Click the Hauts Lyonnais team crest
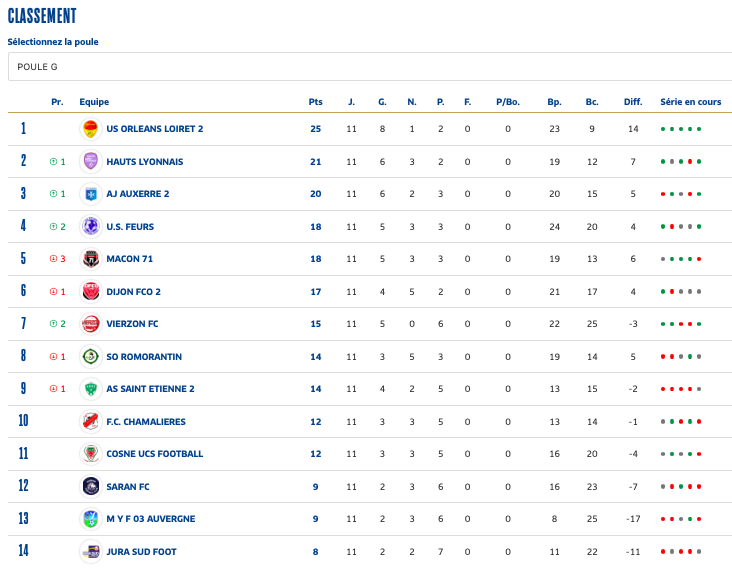 pyautogui.click(x=90, y=161)
